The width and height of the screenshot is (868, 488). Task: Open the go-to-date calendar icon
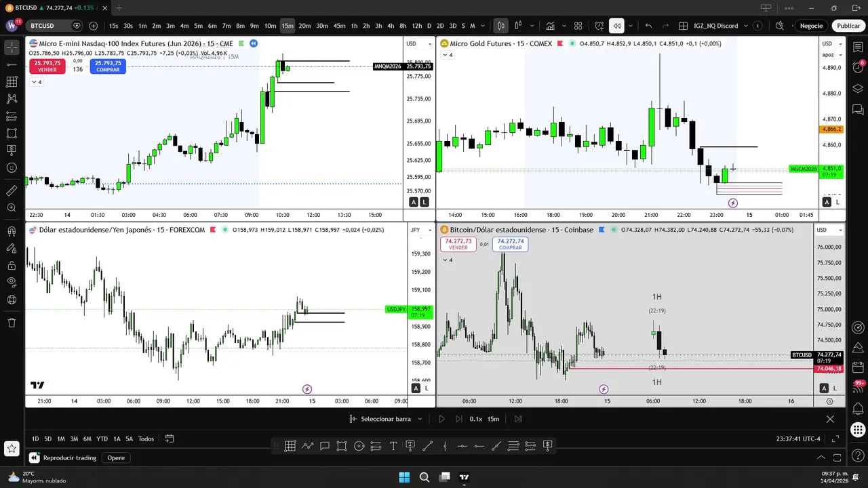tap(170, 439)
